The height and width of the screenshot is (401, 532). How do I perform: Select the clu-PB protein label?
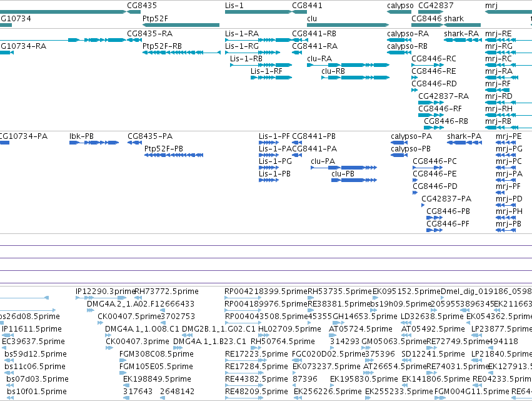(x=343, y=174)
